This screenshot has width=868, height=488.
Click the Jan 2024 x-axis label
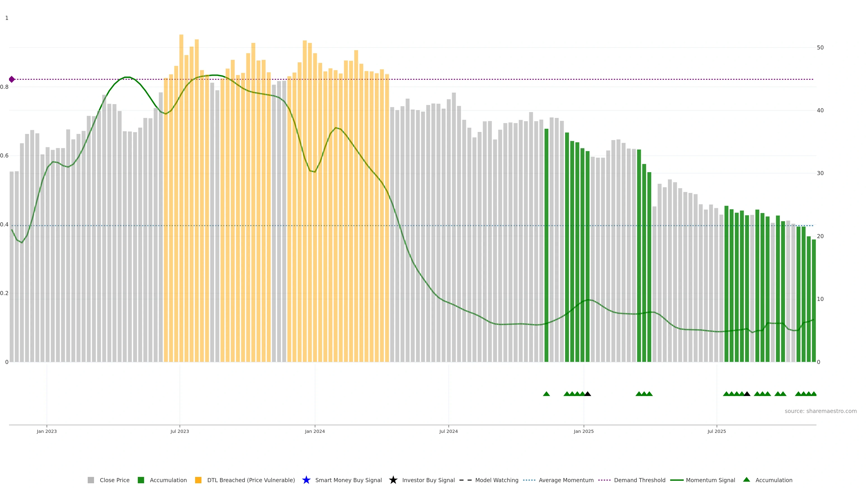coord(315,432)
